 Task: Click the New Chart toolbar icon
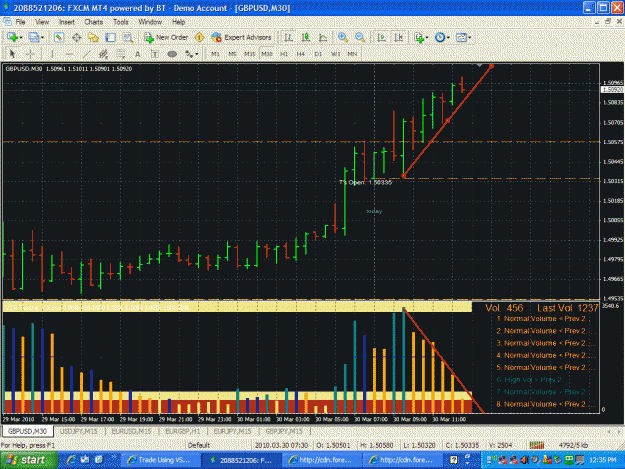(12, 37)
